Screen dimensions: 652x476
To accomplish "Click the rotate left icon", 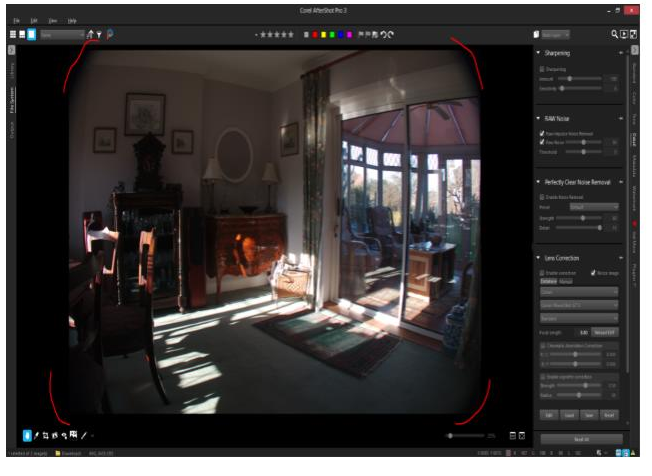I will coord(383,35).
